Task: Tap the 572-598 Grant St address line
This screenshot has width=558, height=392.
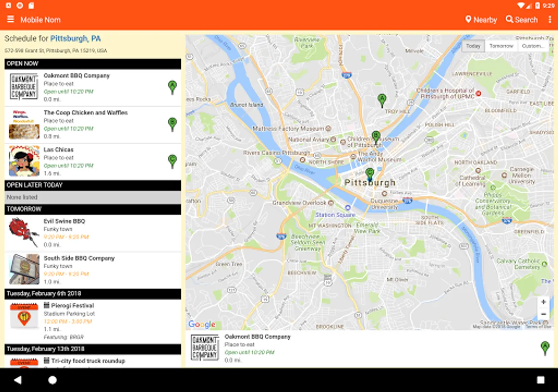Action: coord(56,51)
